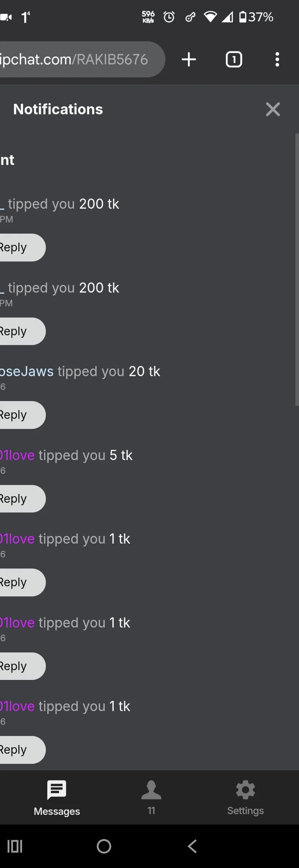Tap the Android back navigation button

pyautogui.click(x=192, y=846)
